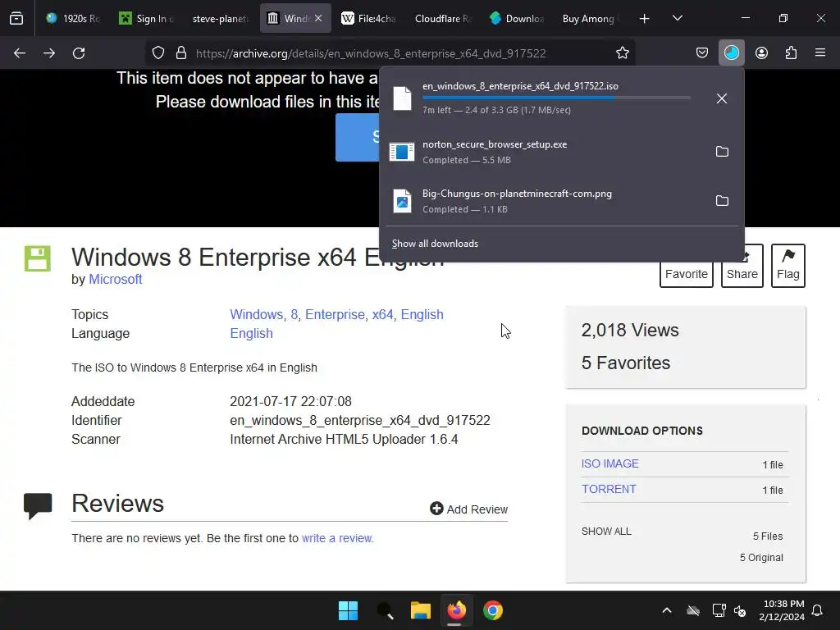Click ISO download progress bar

[556, 98]
